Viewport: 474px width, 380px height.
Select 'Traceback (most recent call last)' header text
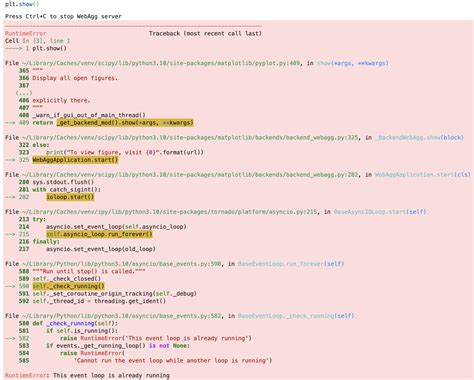[x=205, y=33]
